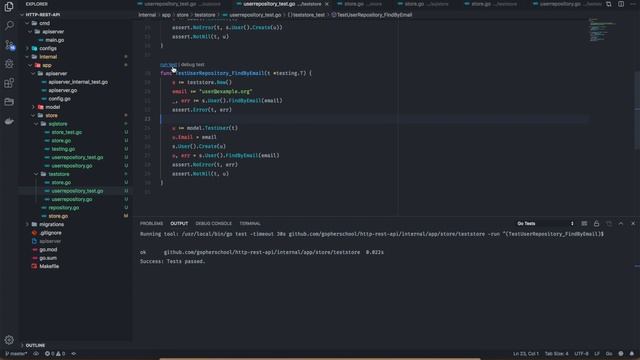Open the folder icon view below Extensions

point(9,102)
